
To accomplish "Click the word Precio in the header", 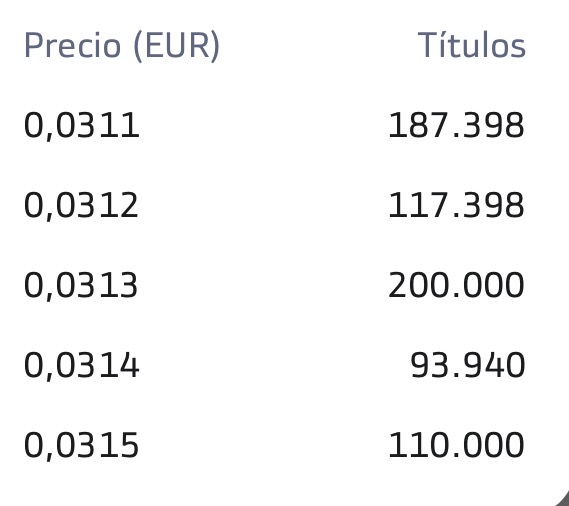I will tap(72, 45).
